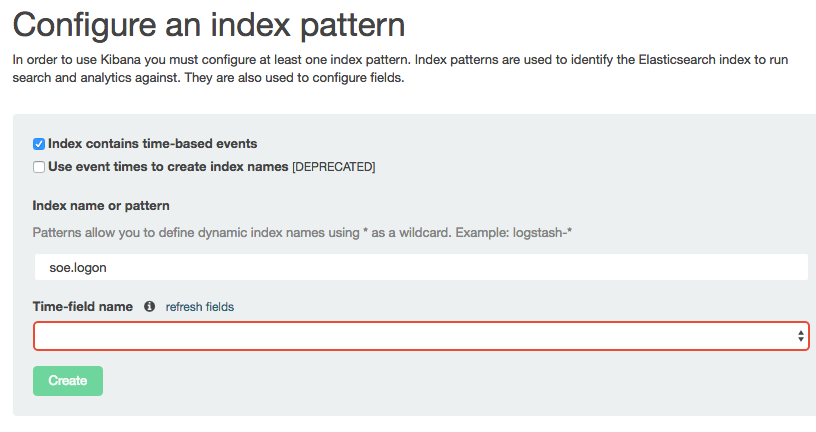Click the info icon beside Time-field name

click(149, 307)
